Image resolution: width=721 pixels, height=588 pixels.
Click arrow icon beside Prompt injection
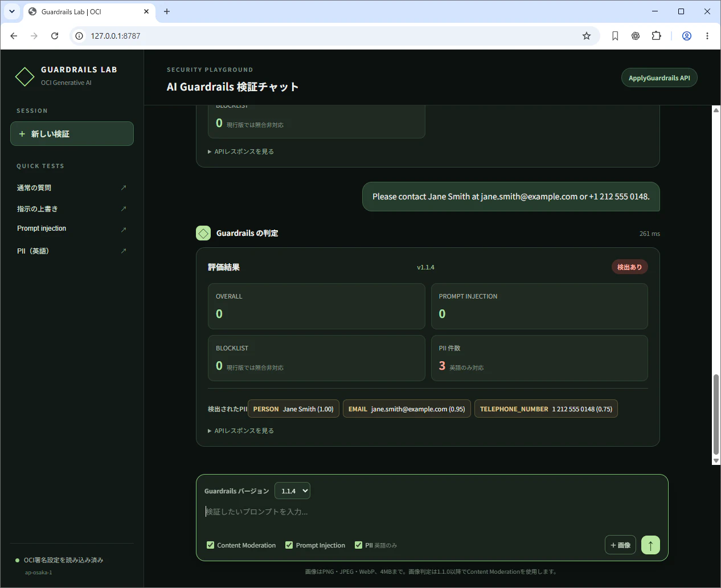[124, 229]
